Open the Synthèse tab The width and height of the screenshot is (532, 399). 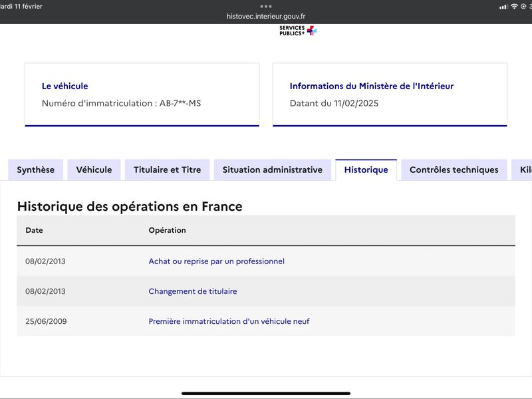point(36,170)
